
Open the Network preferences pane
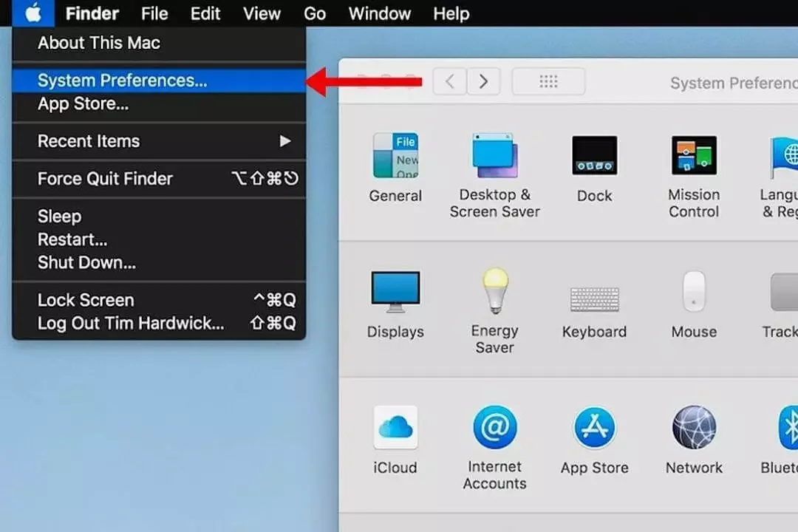693,429
